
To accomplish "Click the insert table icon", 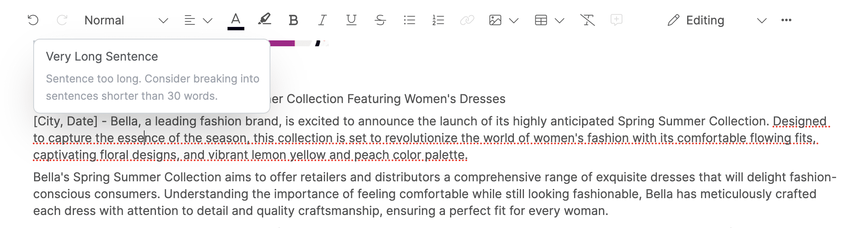I will (x=541, y=20).
